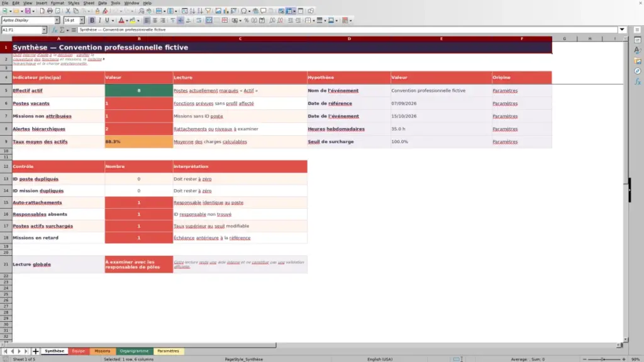Expand the formula bar with its arrow
The height and width of the screenshot is (362, 644).
[622, 30]
